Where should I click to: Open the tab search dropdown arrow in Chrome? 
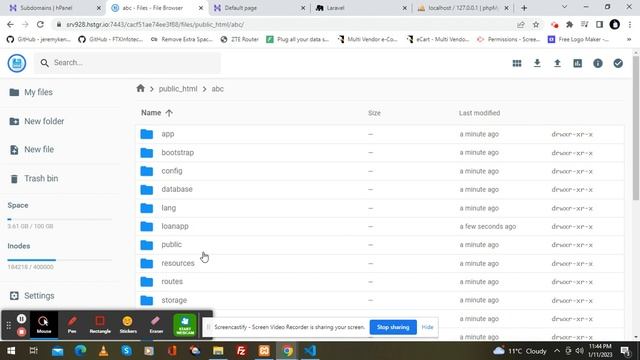(x=564, y=7)
